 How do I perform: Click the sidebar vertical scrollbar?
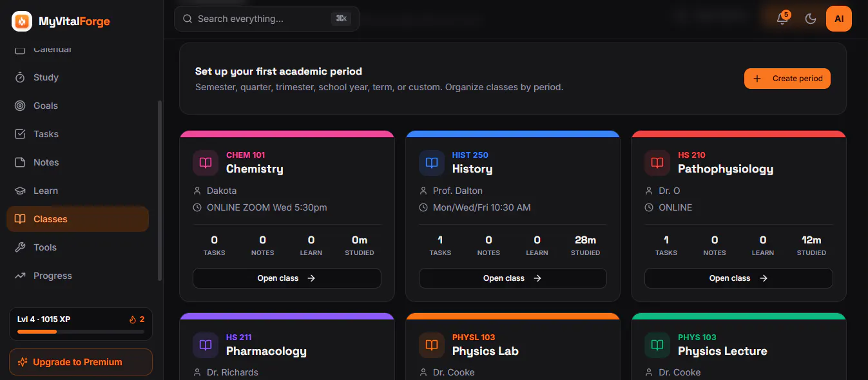160,190
